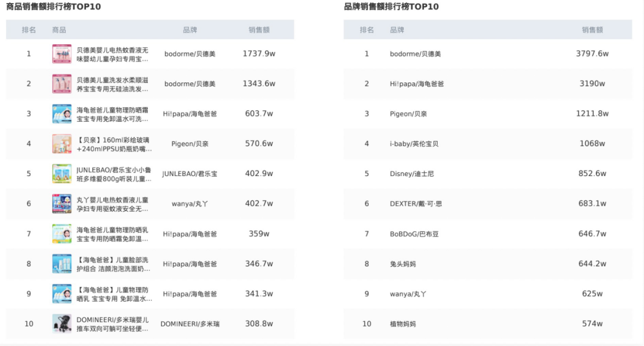644x346 pixels.
Task: Click thumbnail of 贝德美 electric mosquito liquid product
Action: click(x=61, y=54)
